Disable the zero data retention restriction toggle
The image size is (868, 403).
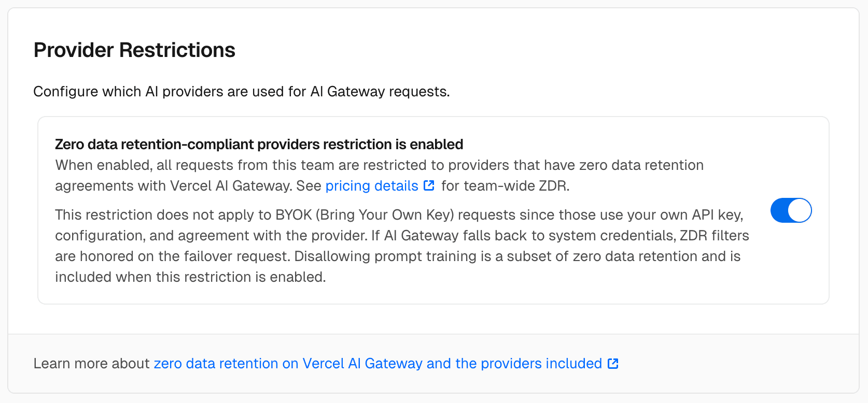tap(791, 210)
